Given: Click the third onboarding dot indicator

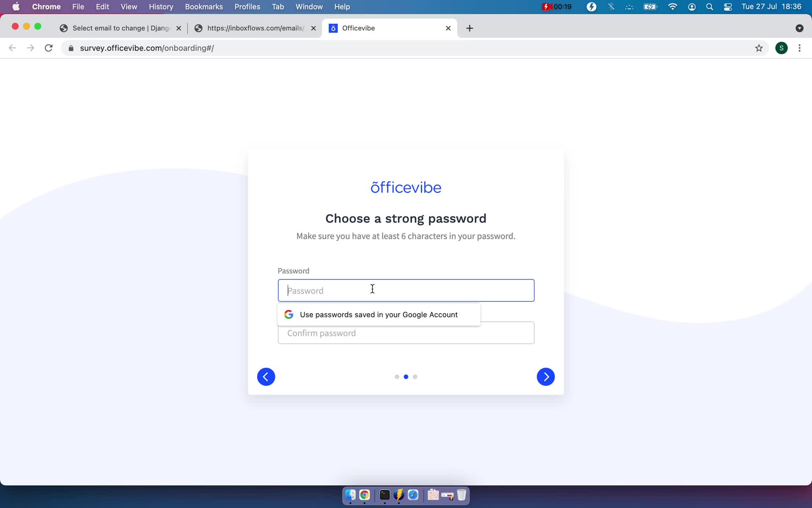Looking at the screenshot, I should [x=416, y=376].
